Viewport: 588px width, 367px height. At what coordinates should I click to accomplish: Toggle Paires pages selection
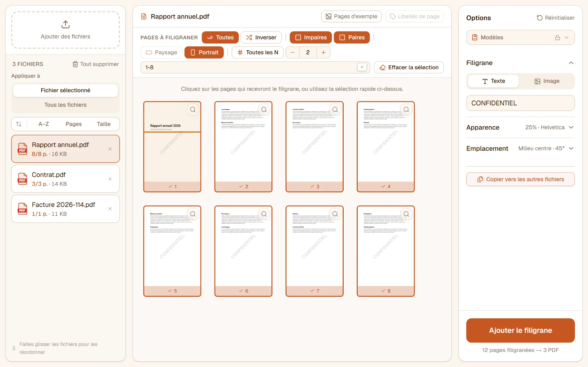pyautogui.click(x=352, y=38)
